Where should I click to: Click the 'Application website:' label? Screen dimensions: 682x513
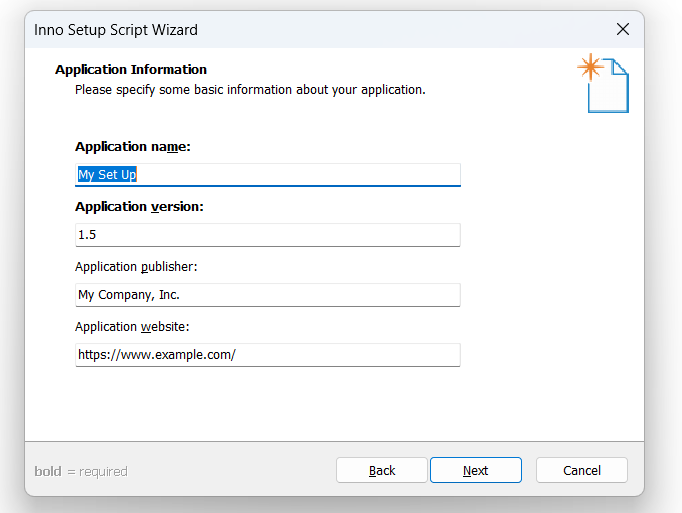132,327
